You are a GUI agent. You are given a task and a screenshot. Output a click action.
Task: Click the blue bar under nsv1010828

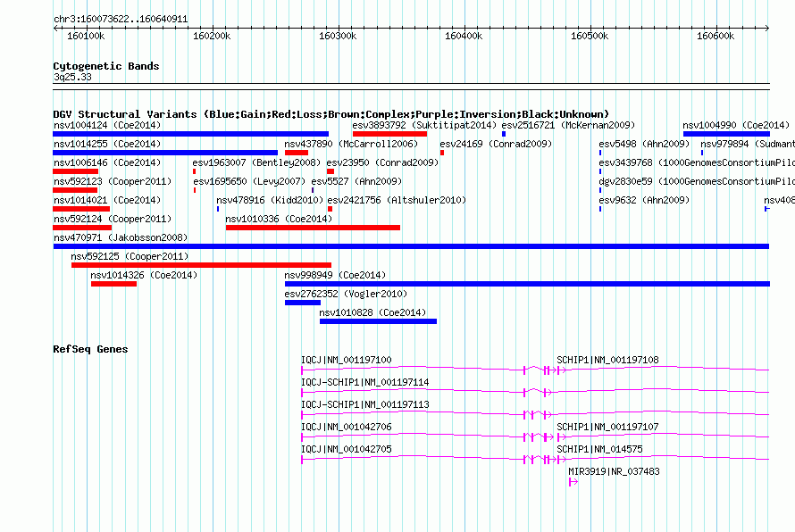click(378, 321)
